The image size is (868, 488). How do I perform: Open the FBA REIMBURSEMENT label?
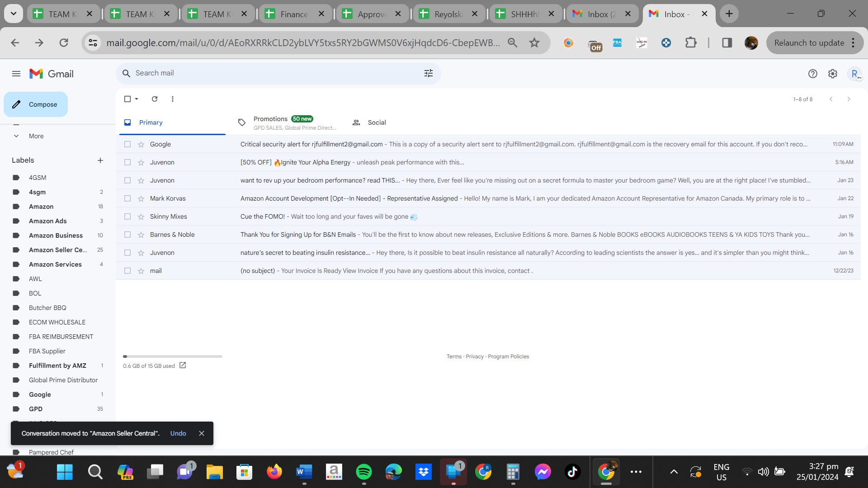pos(61,337)
